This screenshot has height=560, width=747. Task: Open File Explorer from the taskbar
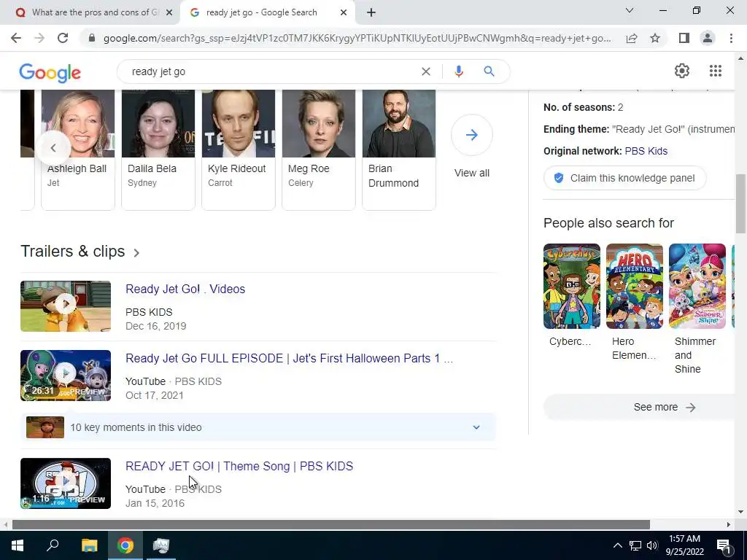pos(89,545)
